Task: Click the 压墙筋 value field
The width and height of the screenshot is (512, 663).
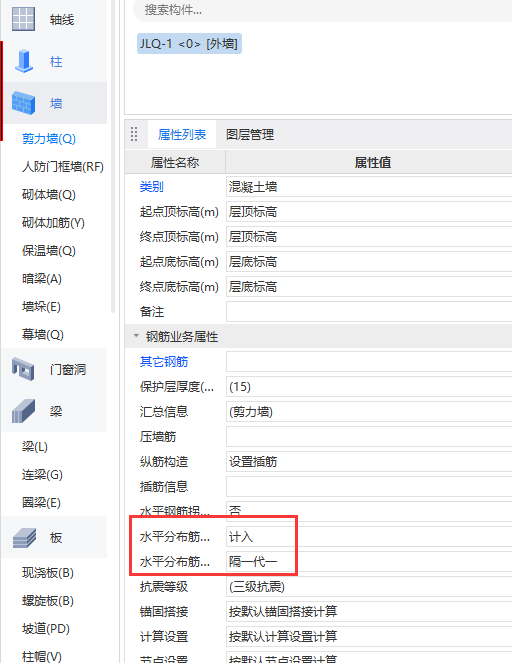Action: point(369,436)
